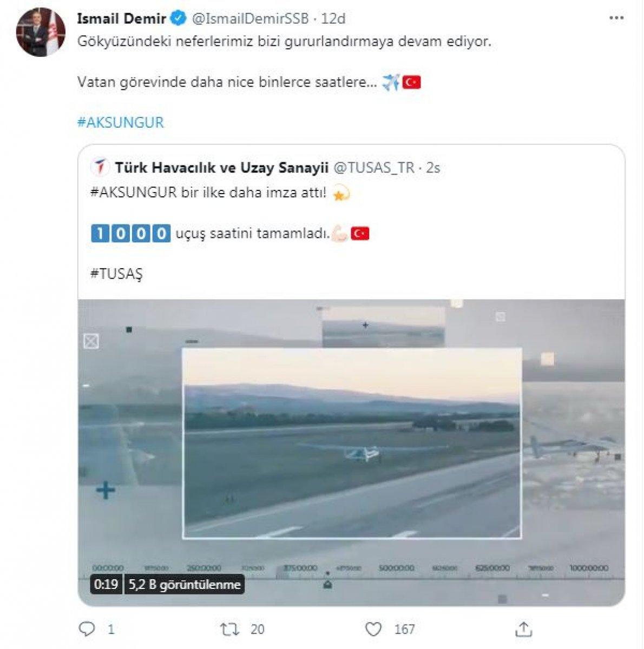Click Ismail Demir's profile avatar
This screenshot has width=644, height=649.
click(41, 32)
